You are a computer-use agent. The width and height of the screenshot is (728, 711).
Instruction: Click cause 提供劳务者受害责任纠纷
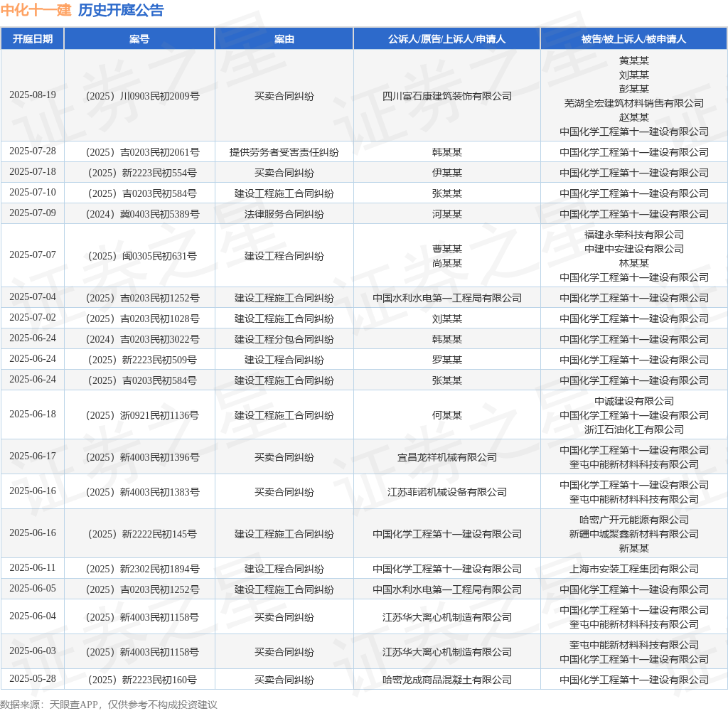[x=284, y=152]
